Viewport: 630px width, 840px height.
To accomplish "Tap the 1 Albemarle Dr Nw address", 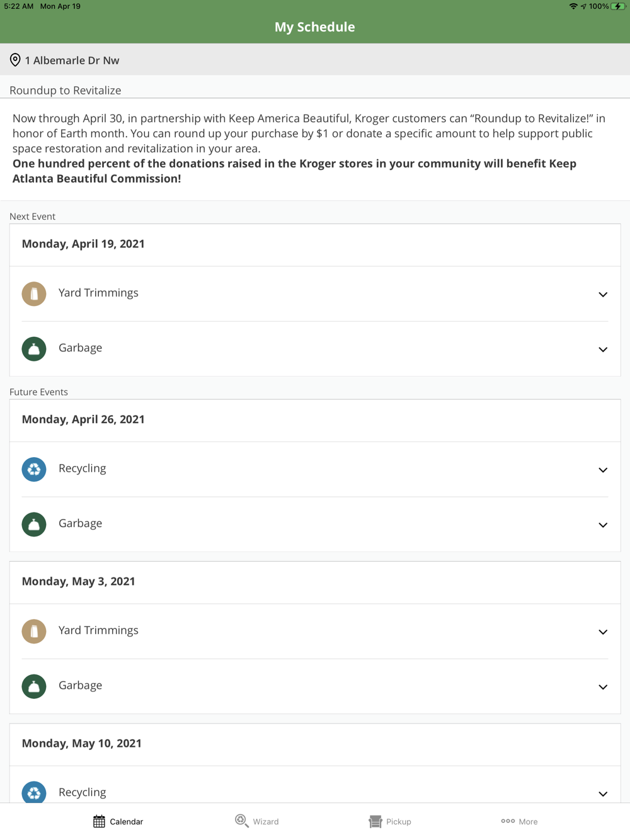I will tap(72, 60).
